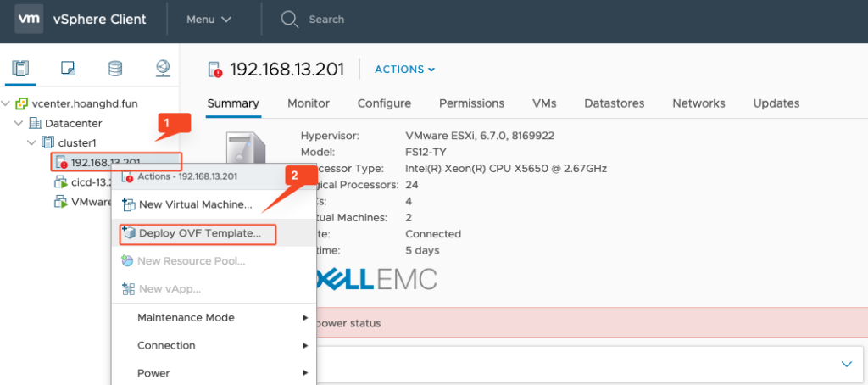Switch to the Updates tab

click(776, 103)
